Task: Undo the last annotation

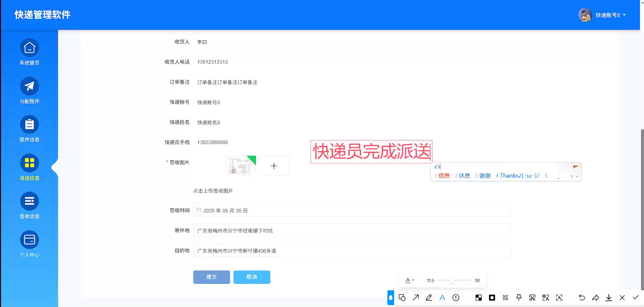Action: [582, 298]
